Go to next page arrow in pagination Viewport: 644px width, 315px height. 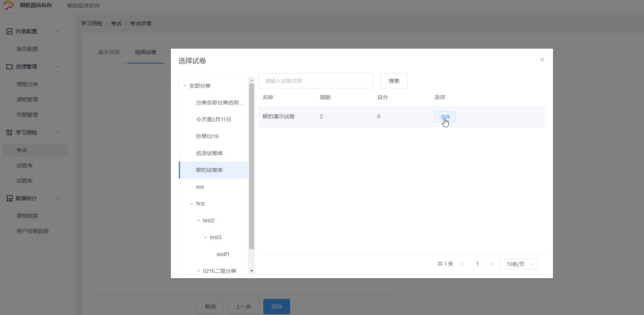click(x=492, y=264)
